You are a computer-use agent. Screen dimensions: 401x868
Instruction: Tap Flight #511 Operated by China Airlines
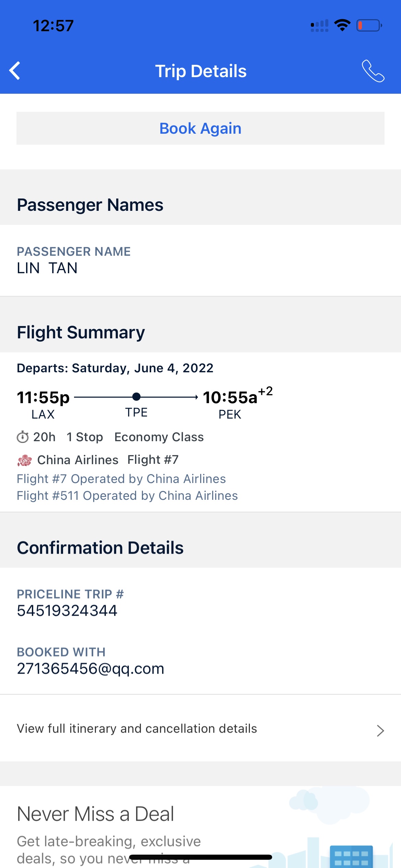click(x=127, y=496)
